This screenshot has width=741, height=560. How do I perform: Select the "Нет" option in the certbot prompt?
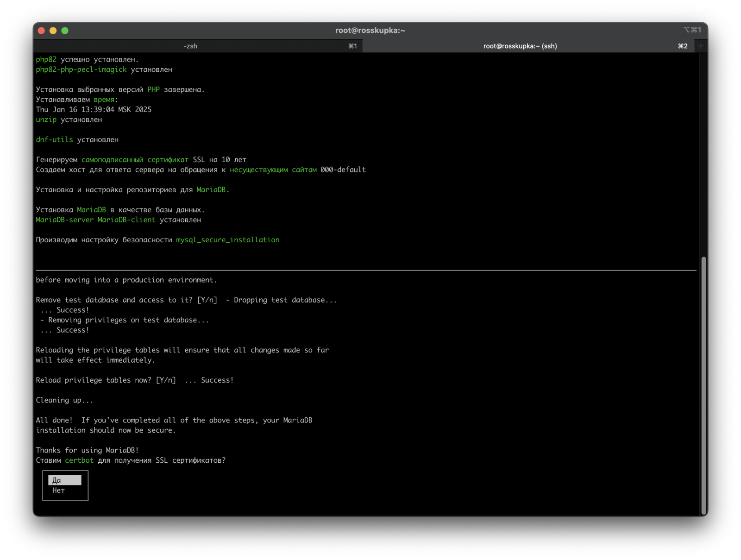tap(65, 491)
